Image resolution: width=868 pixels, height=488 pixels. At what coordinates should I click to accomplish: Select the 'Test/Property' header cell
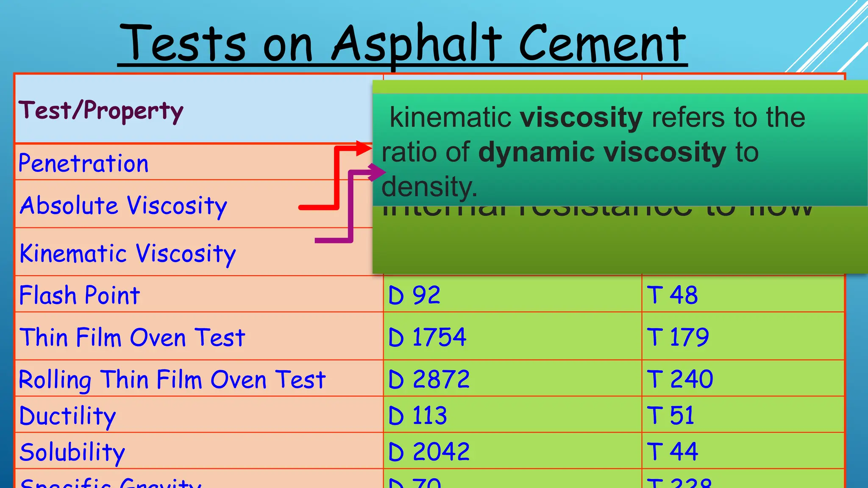pyautogui.click(x=199, y=109)
